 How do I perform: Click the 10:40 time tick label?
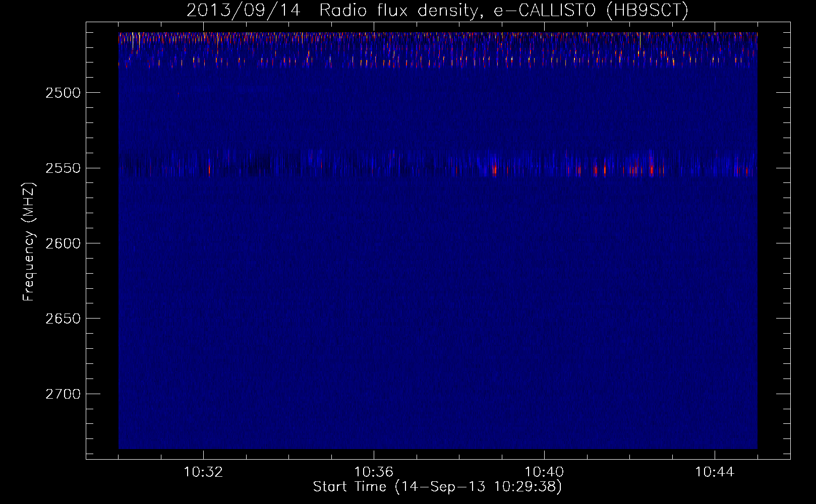(544, 472)
